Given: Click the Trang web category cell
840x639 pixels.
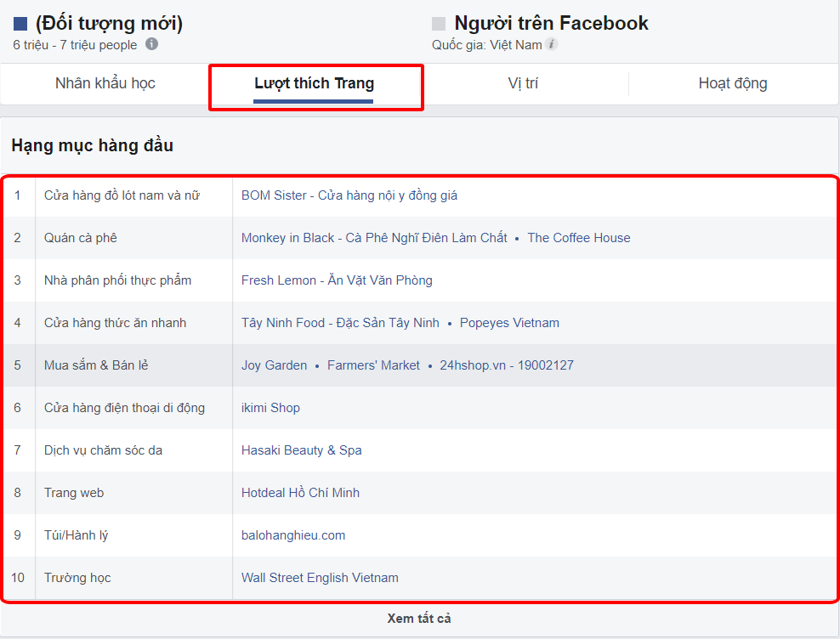Looking at the screenshot, I should [134, 493].
